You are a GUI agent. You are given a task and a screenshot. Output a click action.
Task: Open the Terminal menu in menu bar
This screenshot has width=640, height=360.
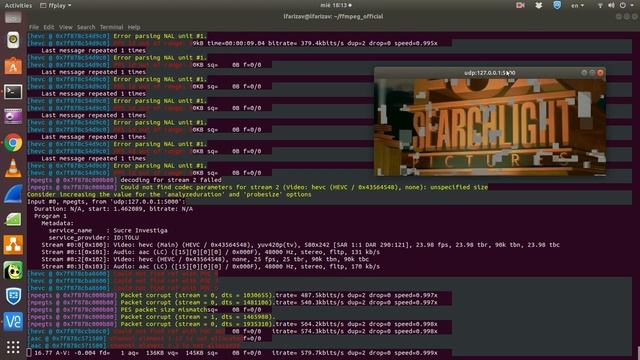tap(111, 27)
